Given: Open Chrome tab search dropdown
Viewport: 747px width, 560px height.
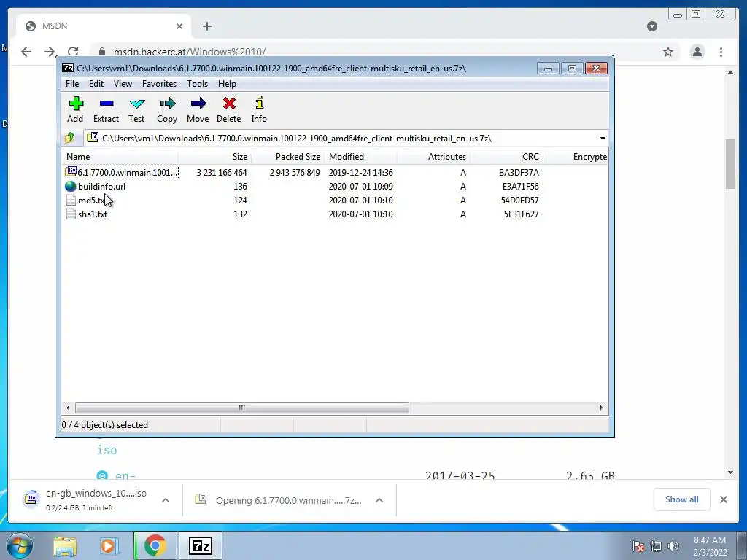Looking at the screenshot, I should (652, 26).
